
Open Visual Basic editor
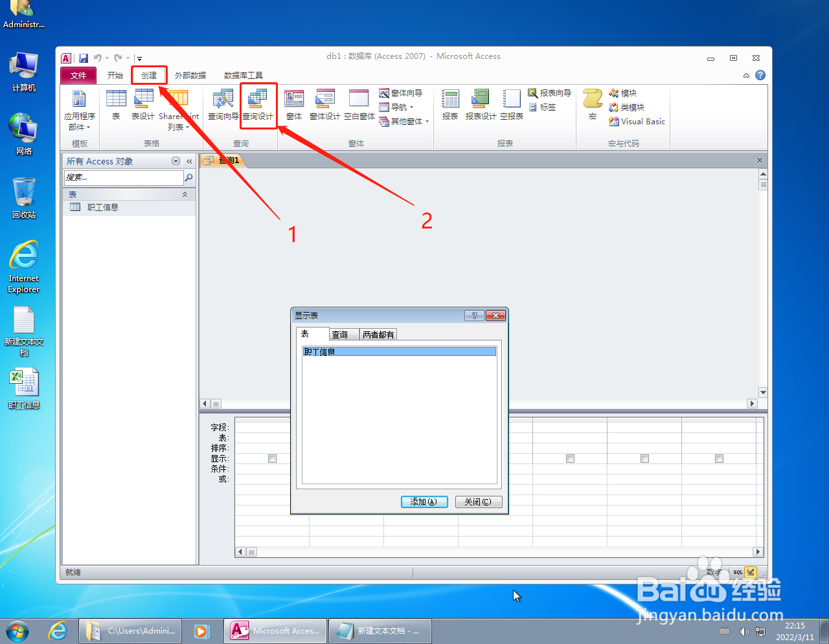pyautogui.click(x=637, y=122)
